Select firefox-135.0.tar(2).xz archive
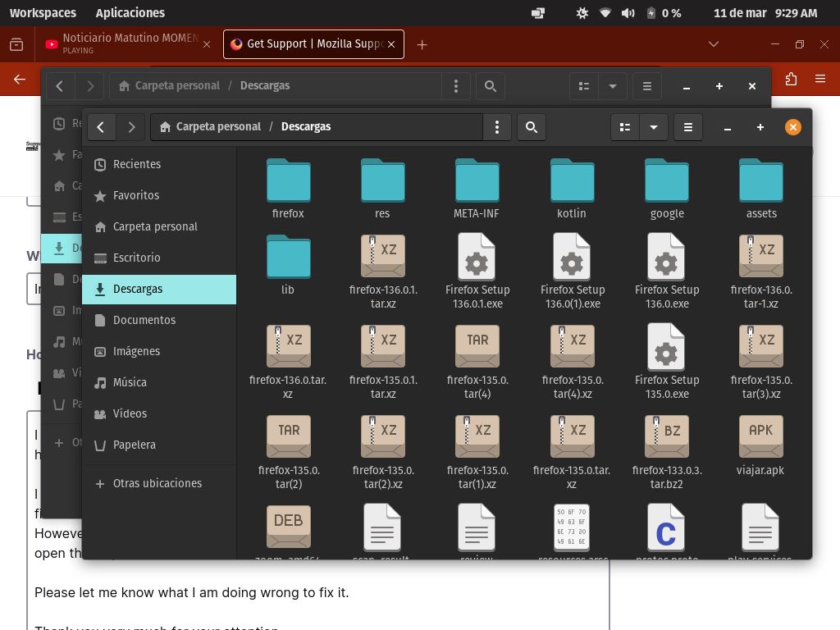This screenshot has width=840, height=630. (x=383, y=453)
